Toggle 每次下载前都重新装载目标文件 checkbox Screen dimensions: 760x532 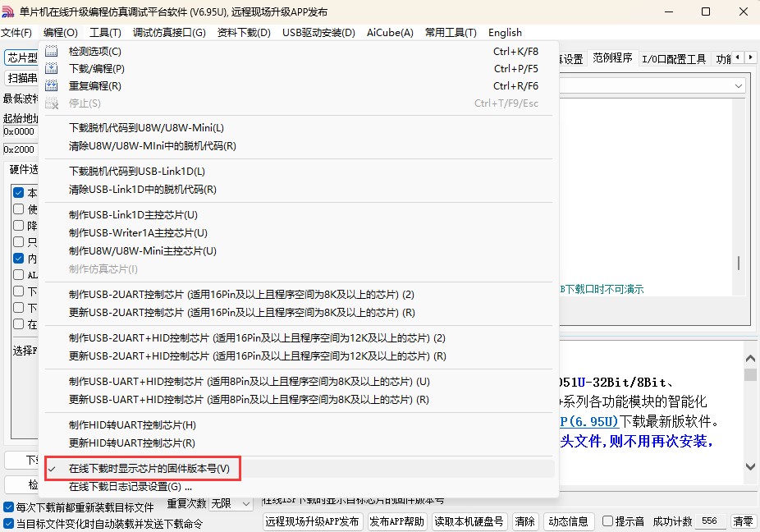coord(8,507)
